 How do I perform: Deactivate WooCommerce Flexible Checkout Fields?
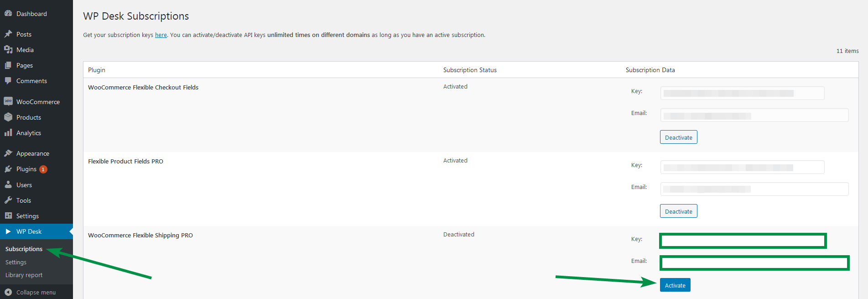pyautogui.click(x=678, y=137)
